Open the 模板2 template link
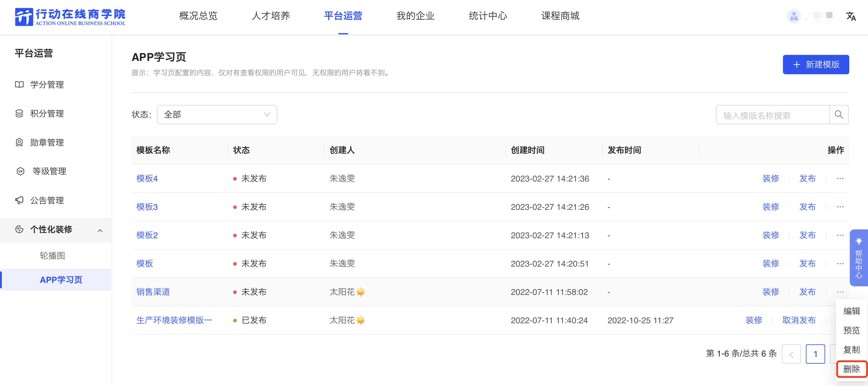868x386 pixels. [147, 235]
